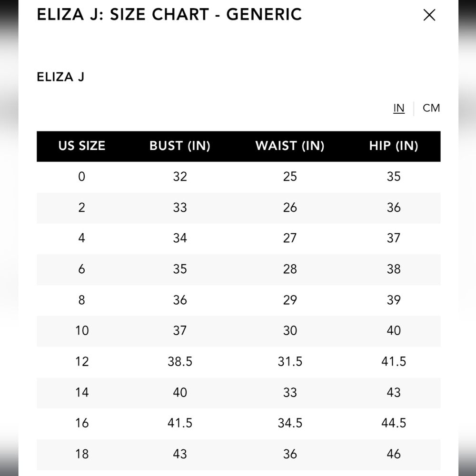Select the IN inches unit option
This screenshot has width=476, height=476.
(x=399, y=108)
